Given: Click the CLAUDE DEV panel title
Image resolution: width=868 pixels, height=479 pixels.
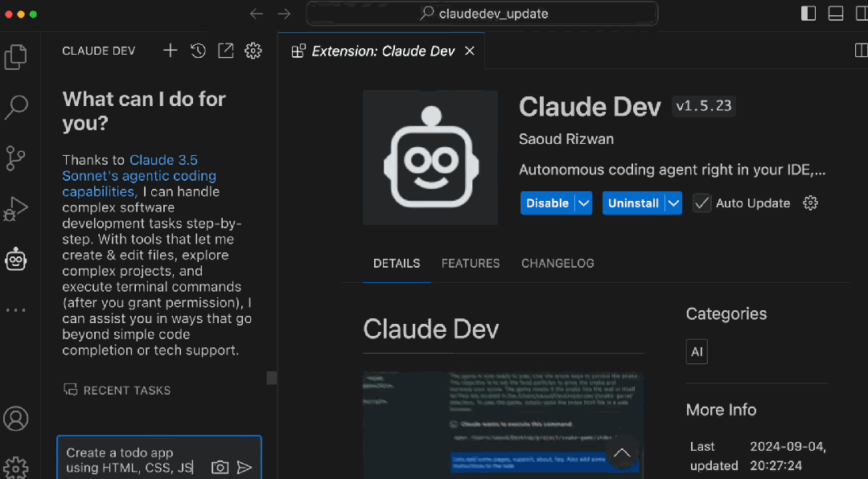Looking at the screenshot, I should (98, 51).
